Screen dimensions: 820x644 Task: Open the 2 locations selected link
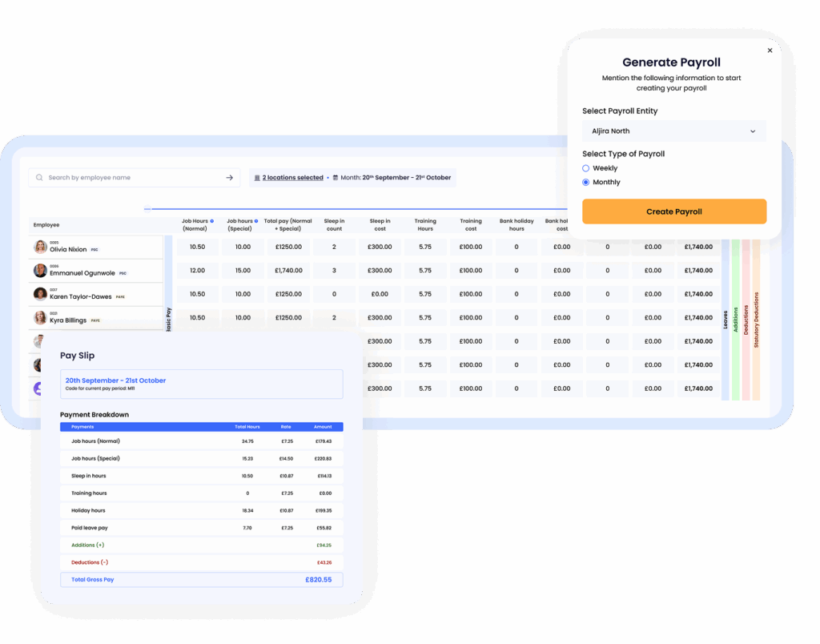[x=292, y=178]
